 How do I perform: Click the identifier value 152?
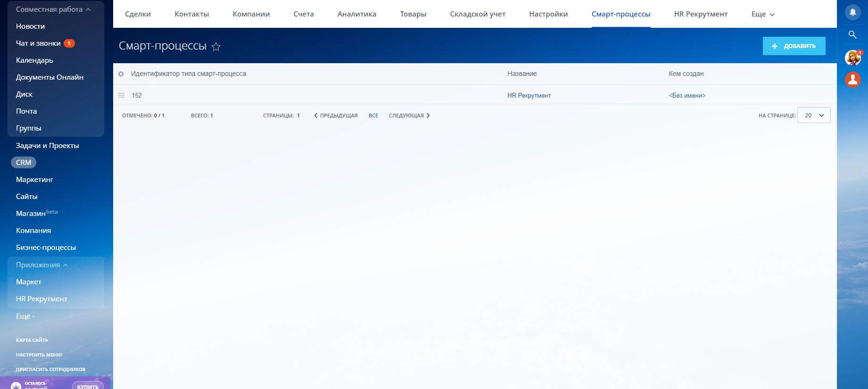click(137, 95)
